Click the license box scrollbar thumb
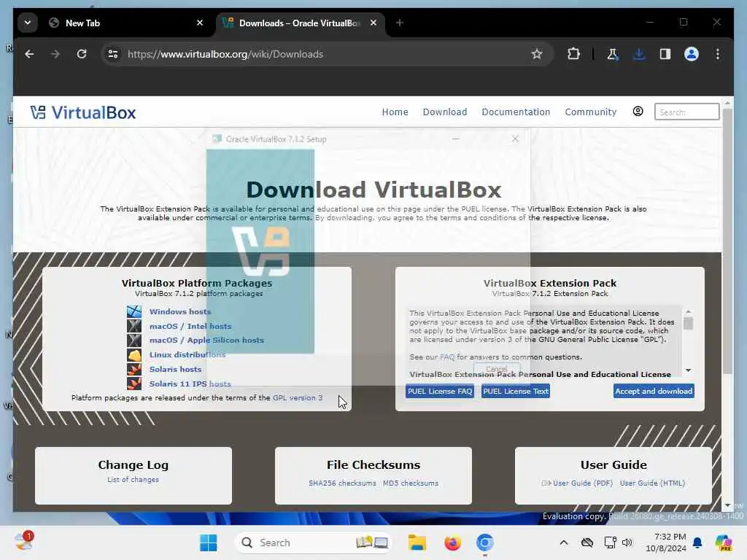The height and width of the screenshot is (560, 747). [688, 323]
